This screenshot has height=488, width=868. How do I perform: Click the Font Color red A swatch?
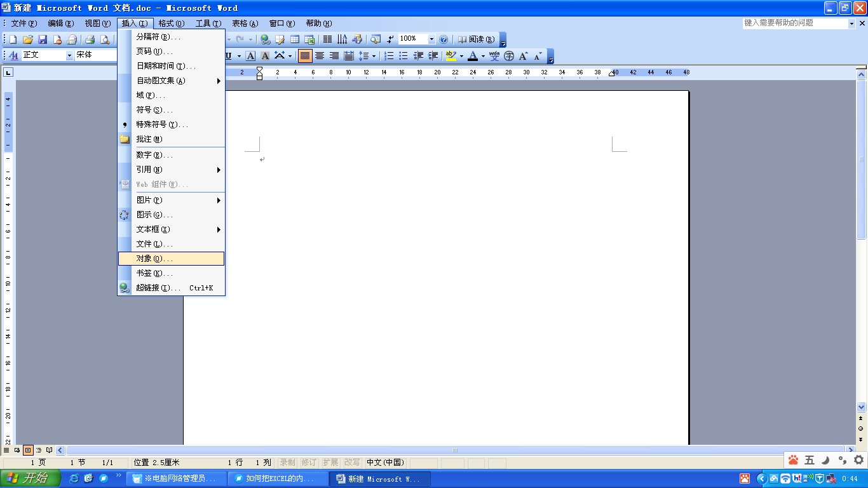472,56
